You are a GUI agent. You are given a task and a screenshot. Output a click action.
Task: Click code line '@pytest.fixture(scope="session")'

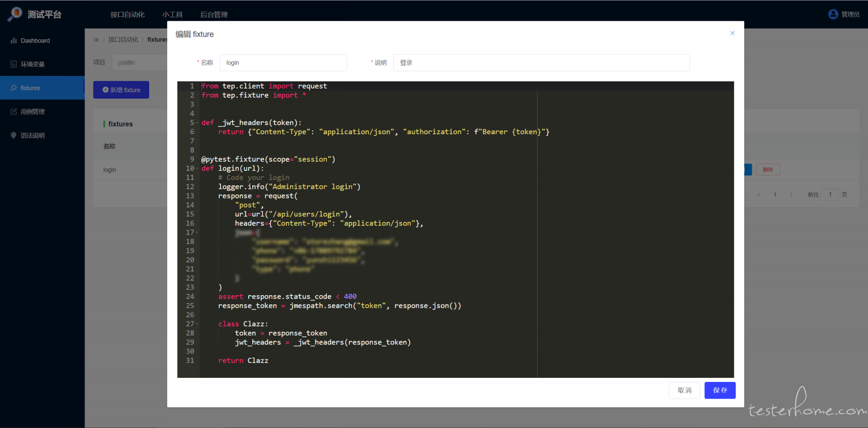pyautogui.click(x=268, y=160)
